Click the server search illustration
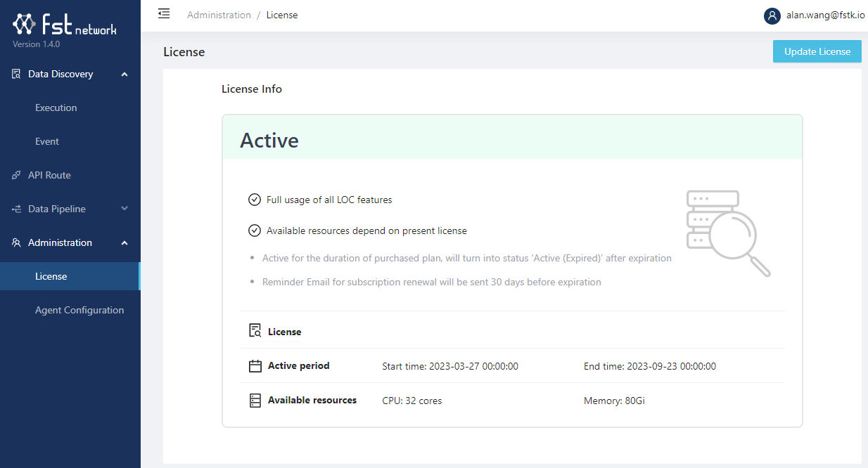This screenshot has height=468, width=868. coord(727,233)
